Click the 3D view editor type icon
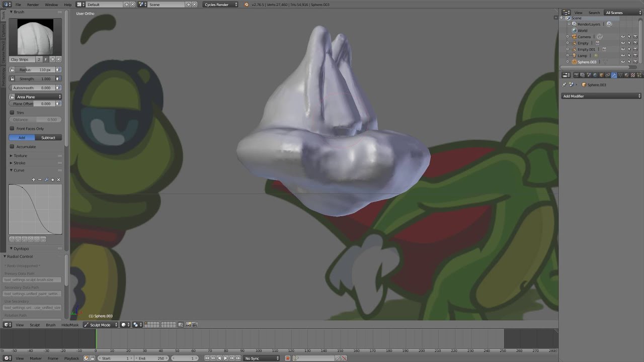The height and width of the screenshot is (362, 644). [x=7, y=325]
